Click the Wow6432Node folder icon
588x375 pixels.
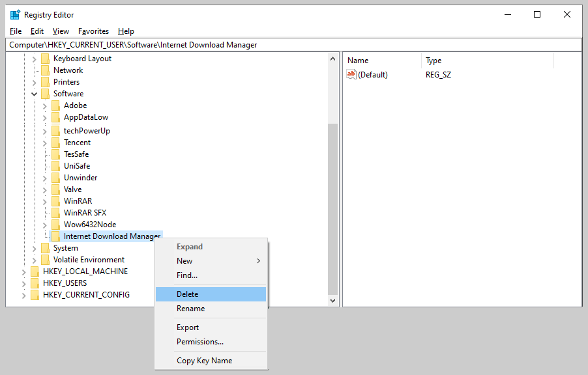[55, 224]
